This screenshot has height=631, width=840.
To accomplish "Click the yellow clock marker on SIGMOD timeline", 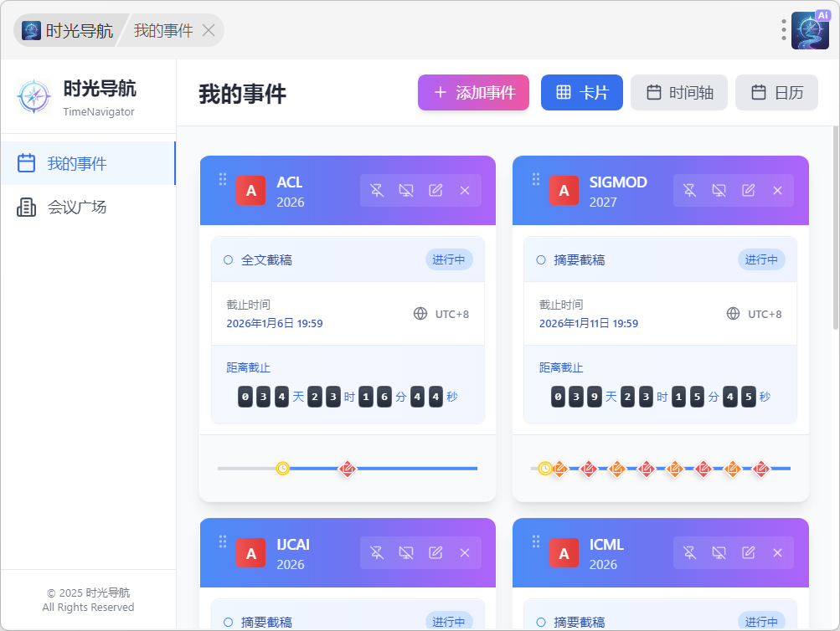I will [x=545, y=469].
